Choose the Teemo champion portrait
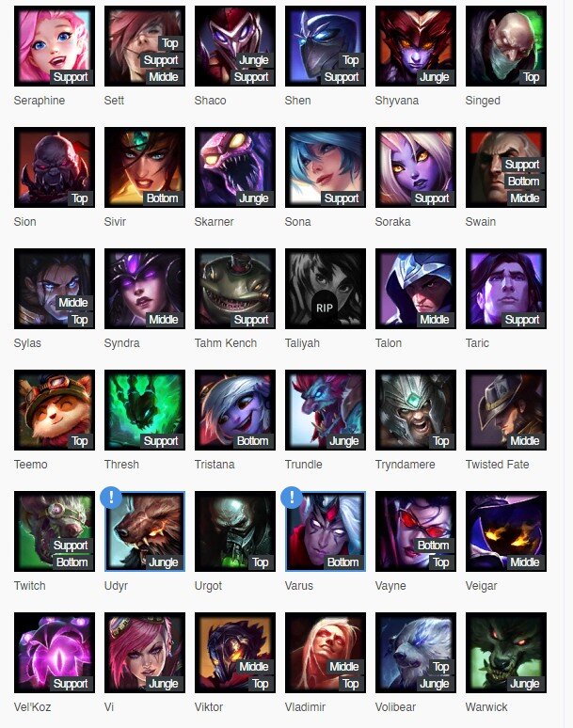 point(55,410)
